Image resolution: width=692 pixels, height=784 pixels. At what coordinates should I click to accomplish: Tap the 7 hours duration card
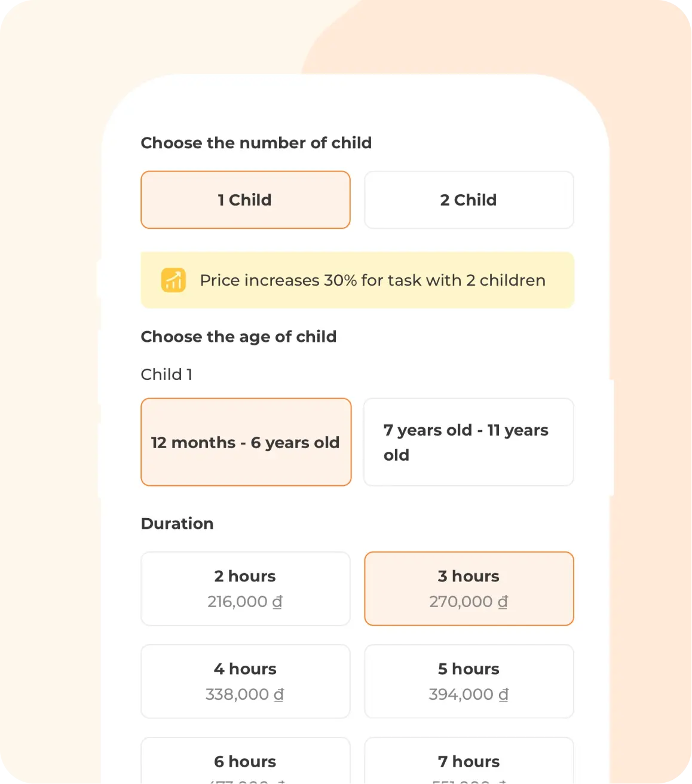coord(469,762)
